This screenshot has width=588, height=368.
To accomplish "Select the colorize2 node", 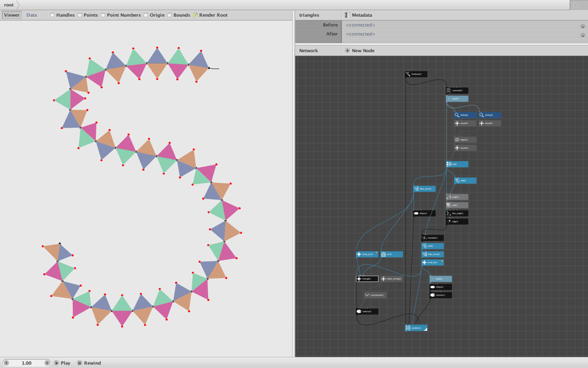I will [x=367, y=311].
